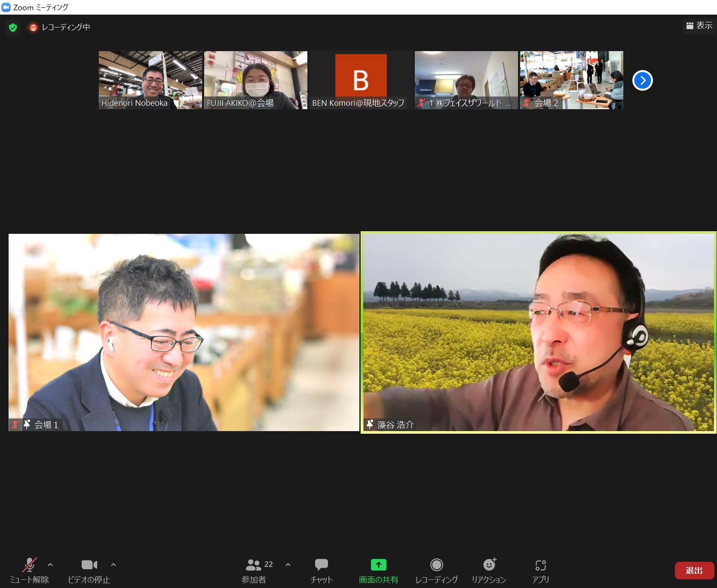Select ㈱フェイスザワールド participant thumbnail
This screenshot has height=588, width=717.
[x=466, y=80]
